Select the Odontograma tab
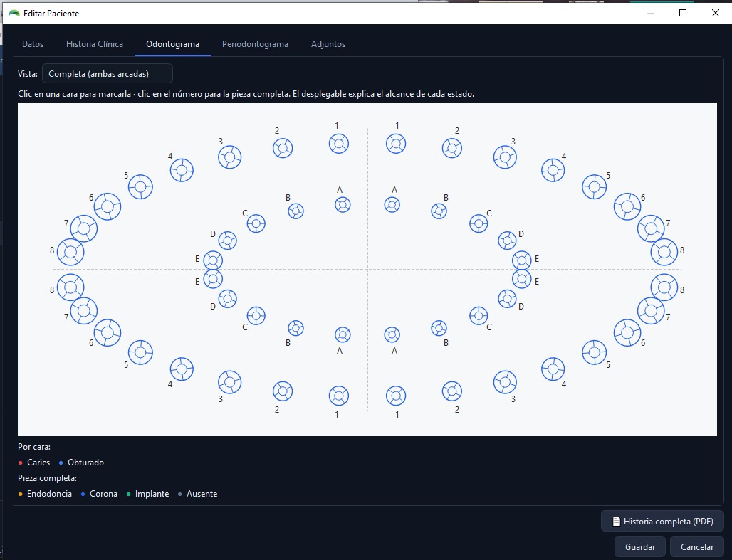Viewport: 732px width, 560px height. click(x=173, y=44)
